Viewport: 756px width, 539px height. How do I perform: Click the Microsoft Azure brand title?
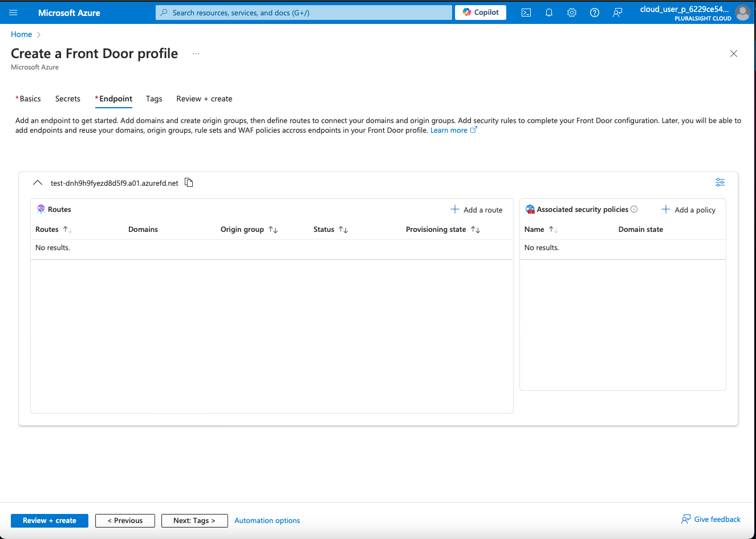69,13
